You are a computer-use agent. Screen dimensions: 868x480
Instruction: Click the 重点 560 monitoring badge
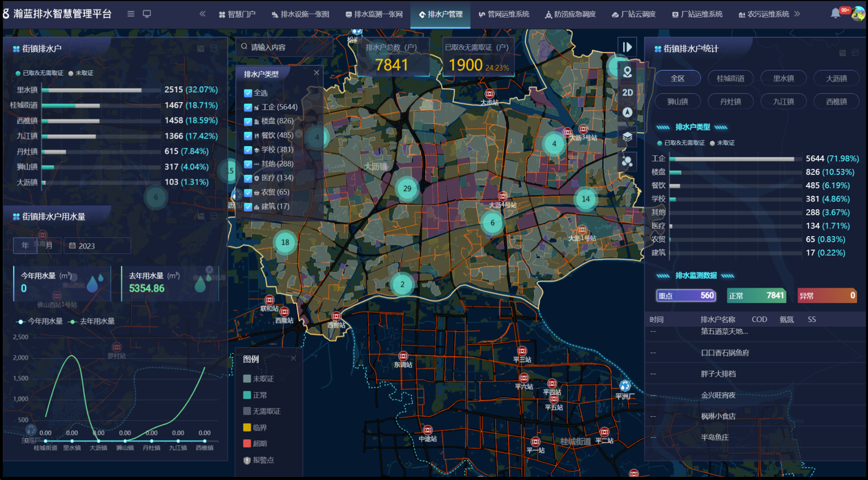point(686,296)
